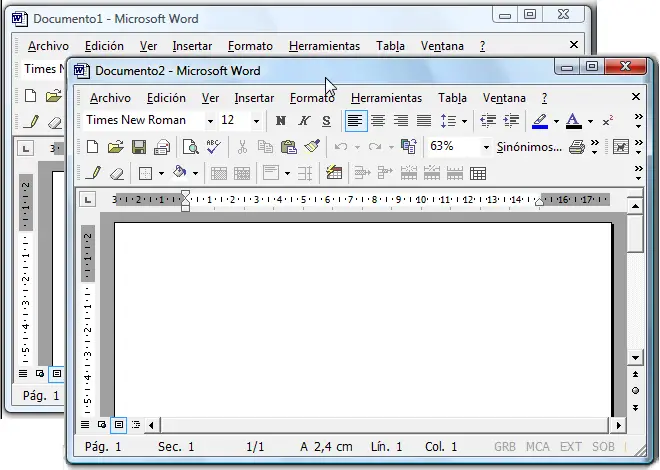Open the borders dropdown arrow

point(161,173)
